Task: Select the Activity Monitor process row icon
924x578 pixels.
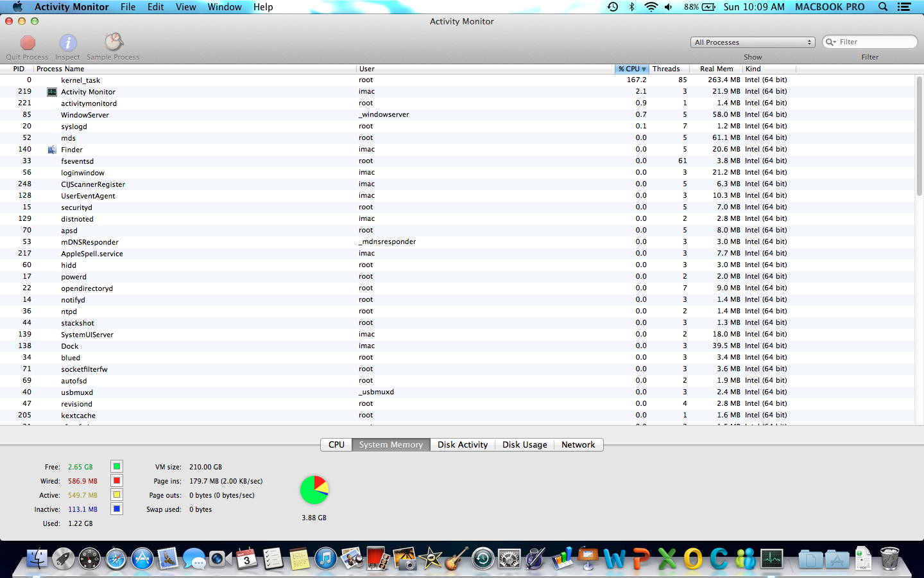Action: [x=52, y=92]
